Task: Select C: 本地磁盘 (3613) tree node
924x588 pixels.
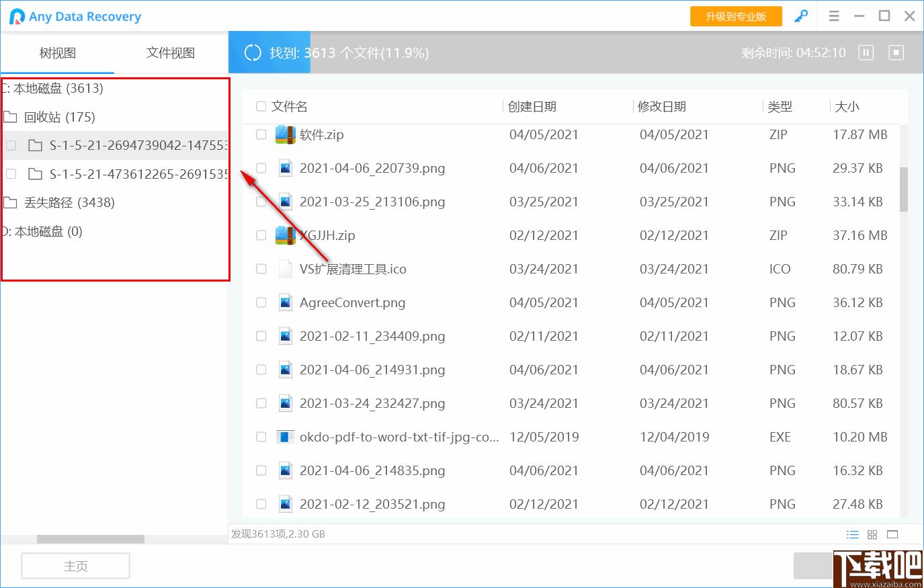Action: tap(52, 88)
